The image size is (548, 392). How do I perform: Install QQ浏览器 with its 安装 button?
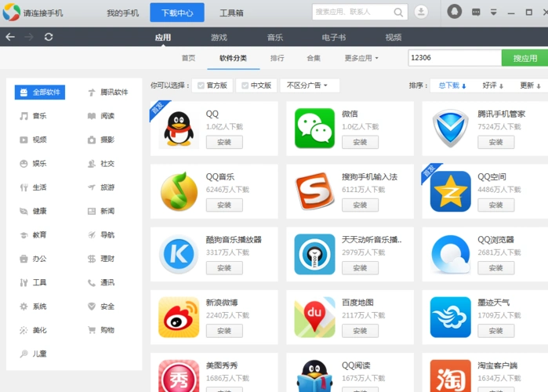coord(496,268)
